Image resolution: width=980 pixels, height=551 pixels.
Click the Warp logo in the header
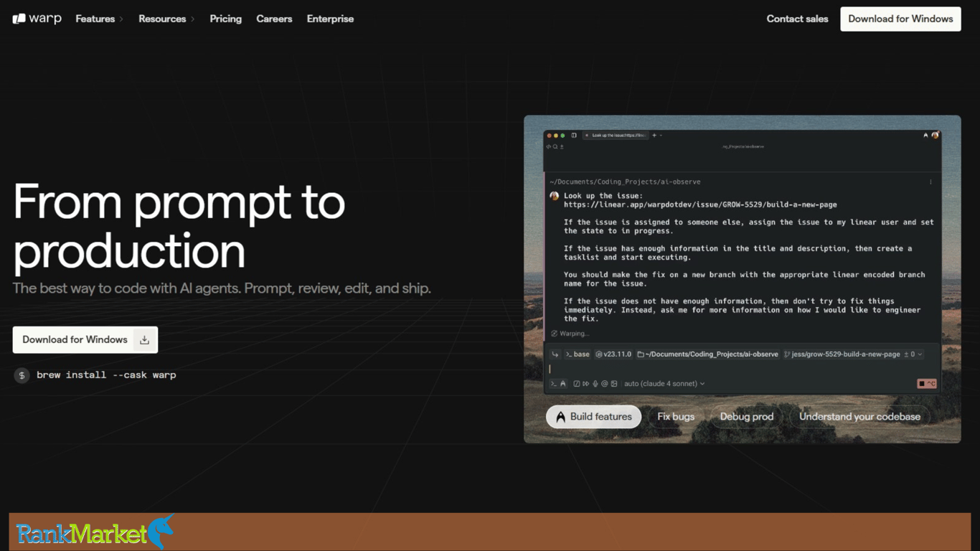37,19
